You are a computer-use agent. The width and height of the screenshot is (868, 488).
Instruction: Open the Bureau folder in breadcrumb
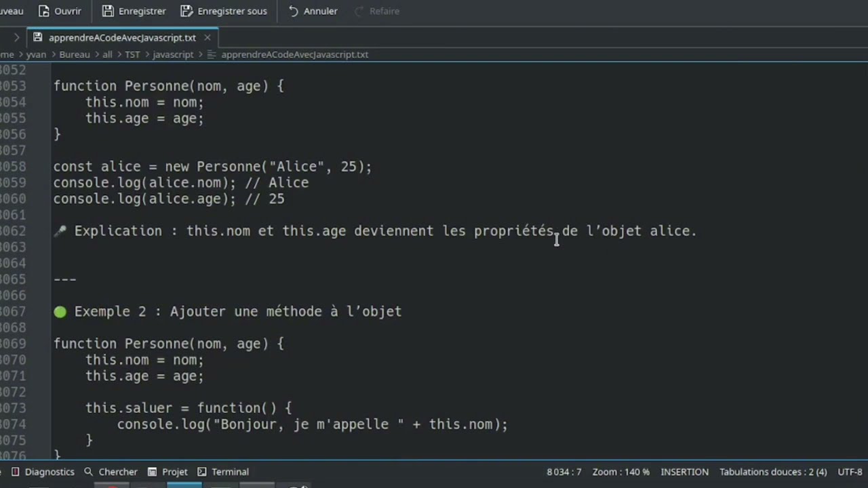tap(75, 54)
